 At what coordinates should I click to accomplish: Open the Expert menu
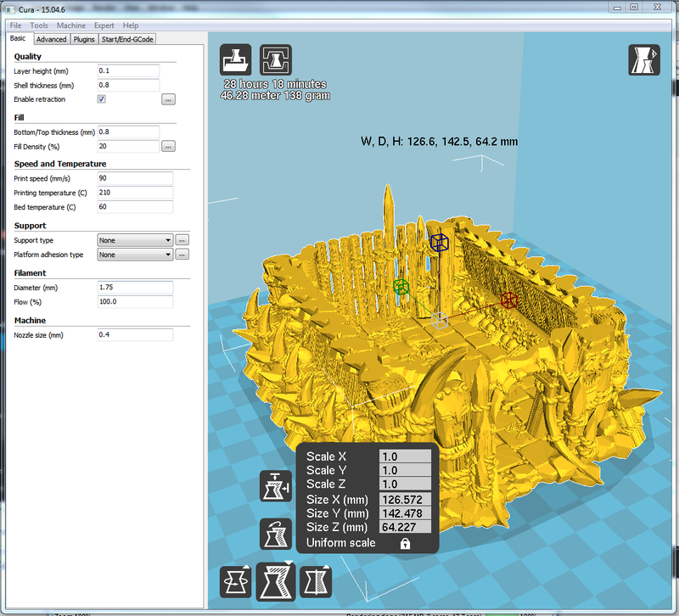[104, 25]
